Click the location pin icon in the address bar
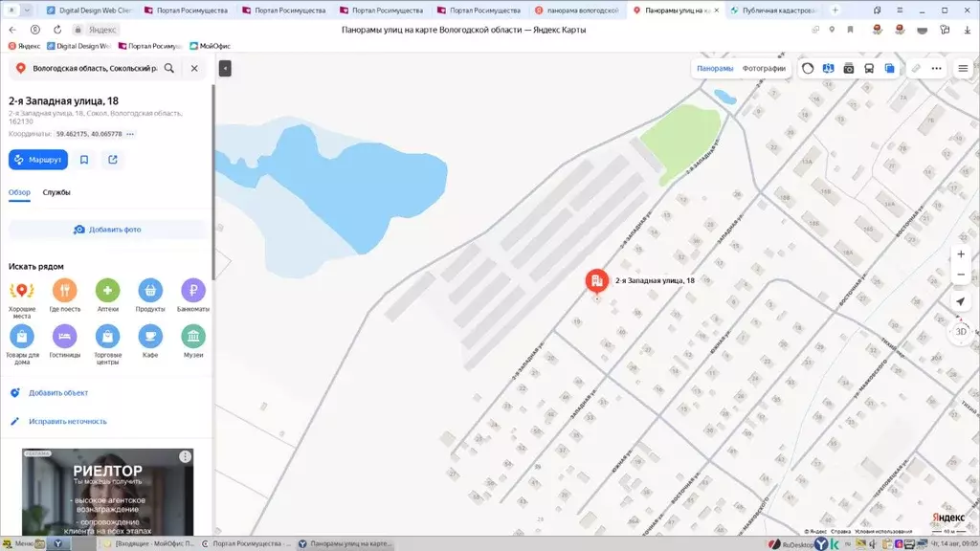Image resolution: width=980 pixels, height=551 pixels. tap(832, 30)
